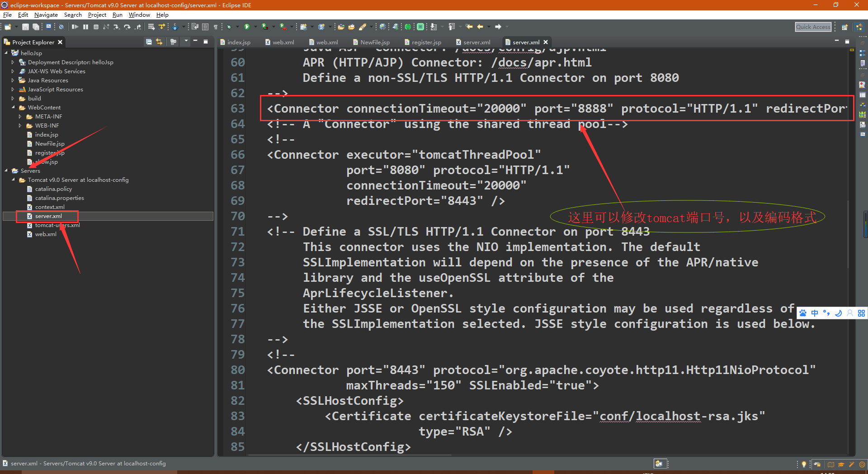Click the editor horizontal scrollbar

[x=350, y=455]
